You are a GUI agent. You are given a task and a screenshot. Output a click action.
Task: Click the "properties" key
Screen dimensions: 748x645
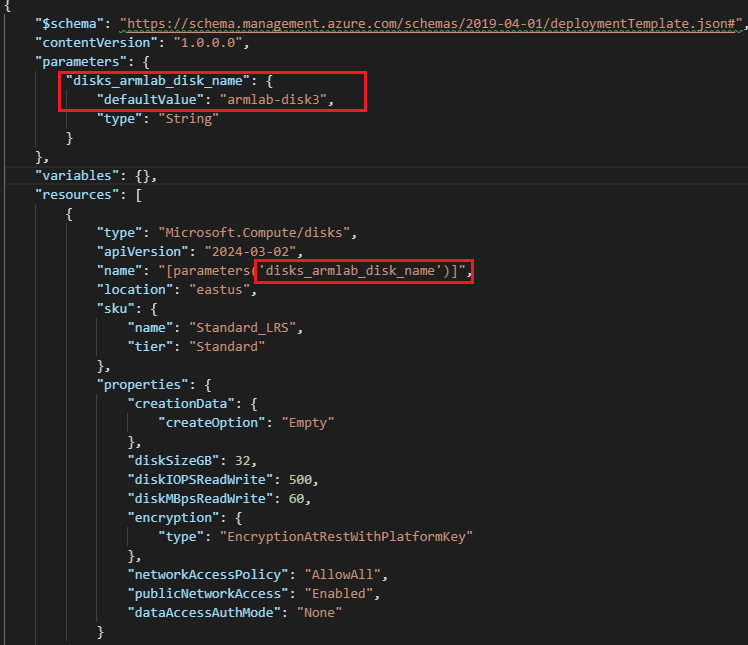[x=143, y=385]
